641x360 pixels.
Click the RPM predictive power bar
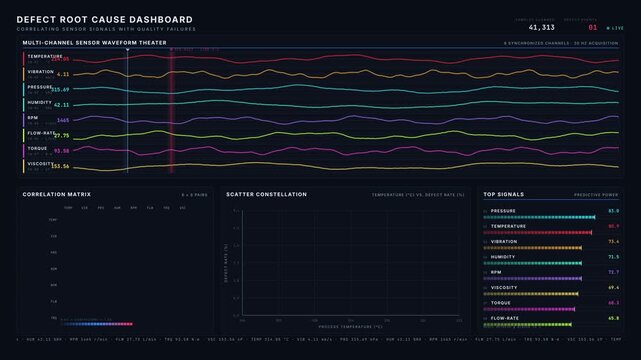[x=533, y=279]
